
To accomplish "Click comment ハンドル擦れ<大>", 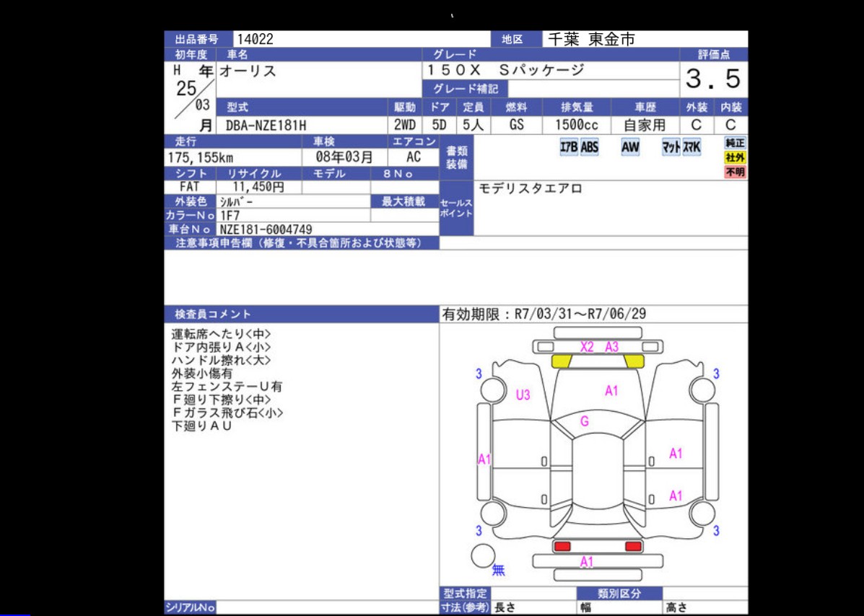I will pyautogui.click(x=222, y=361).
